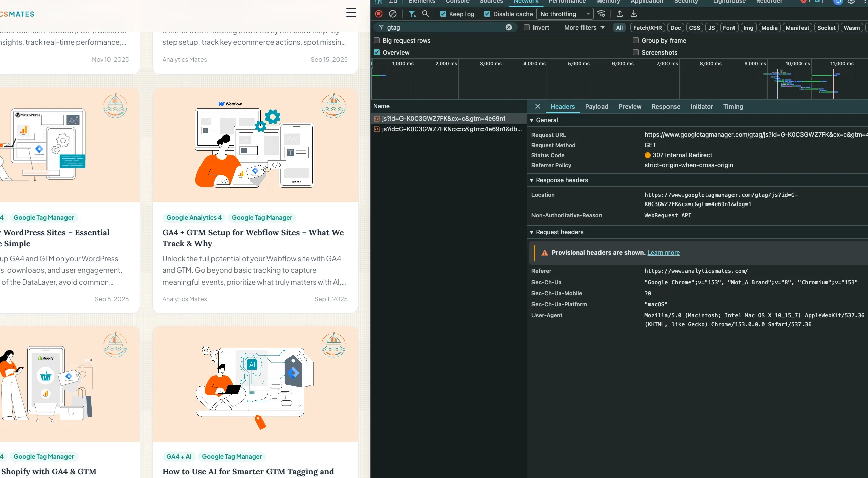Enable Screenshots checkbox
Viewport: 868px width, 478px height.
tap(636, 52)
